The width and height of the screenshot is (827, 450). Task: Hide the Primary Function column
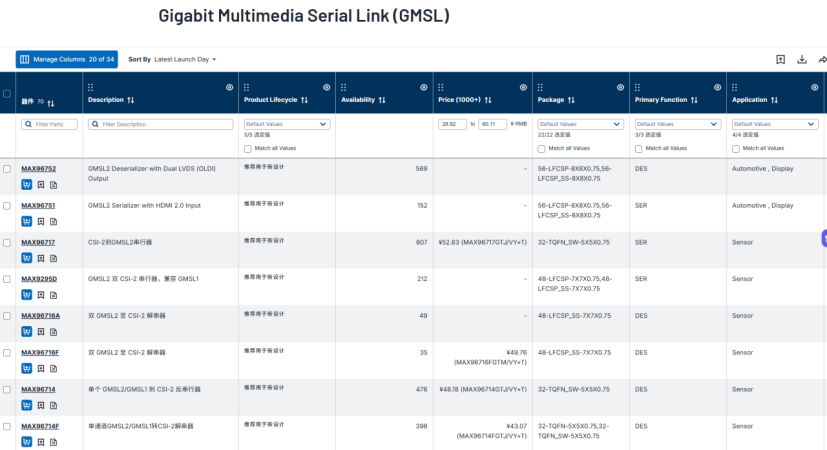[x=717, y=88]
